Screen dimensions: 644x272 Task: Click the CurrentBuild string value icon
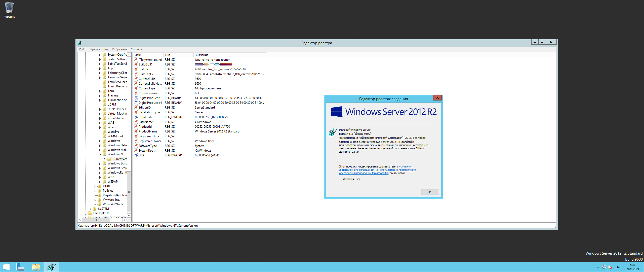pos(136,79)
